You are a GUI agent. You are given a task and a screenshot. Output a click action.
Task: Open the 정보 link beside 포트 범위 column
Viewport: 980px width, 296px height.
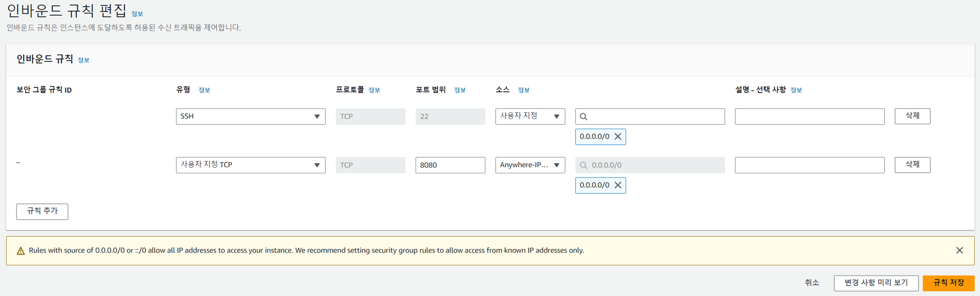click(x=460, y=90)
